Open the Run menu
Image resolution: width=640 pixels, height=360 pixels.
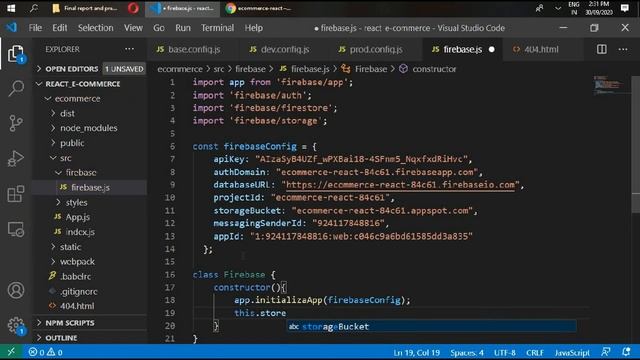pyautogui.click(x=183, y=28)
